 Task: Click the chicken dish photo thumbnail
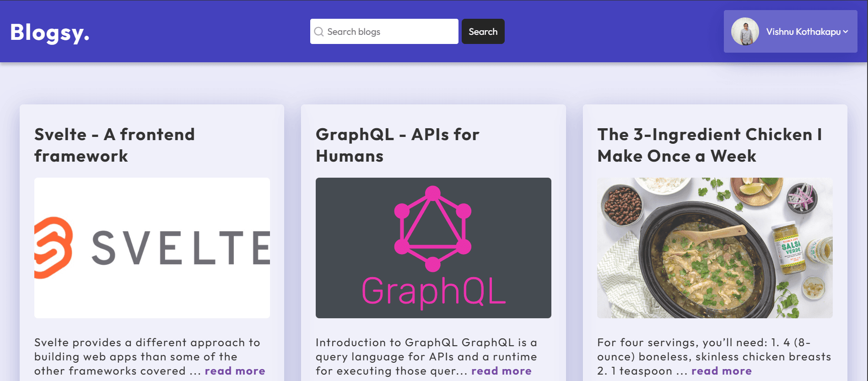pyautogui.click(x=715, y=248)
